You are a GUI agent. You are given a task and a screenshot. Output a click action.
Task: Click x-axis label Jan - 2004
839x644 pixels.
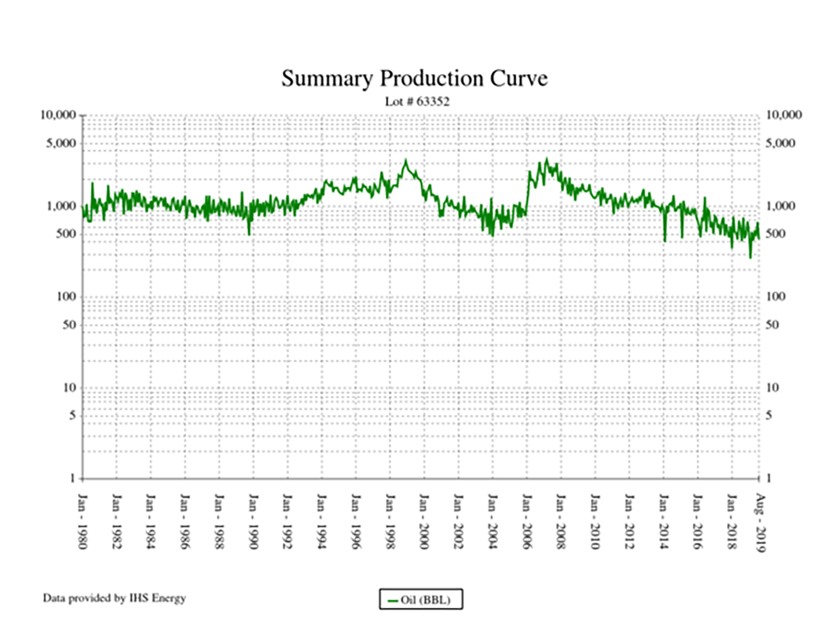pyautogui.click(x=492, y=521)
